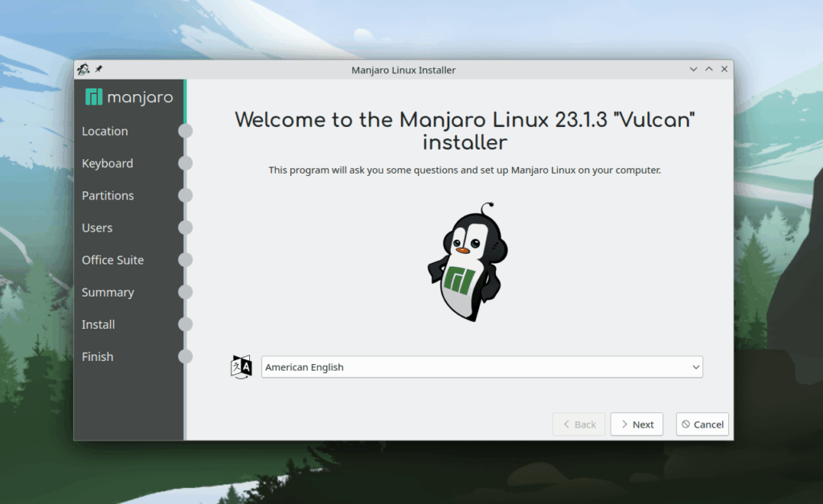This screenshot has height=504, width=823.
Task: Click the cancel circle icon on the Cancel button
Action: [x=685, y=424]
